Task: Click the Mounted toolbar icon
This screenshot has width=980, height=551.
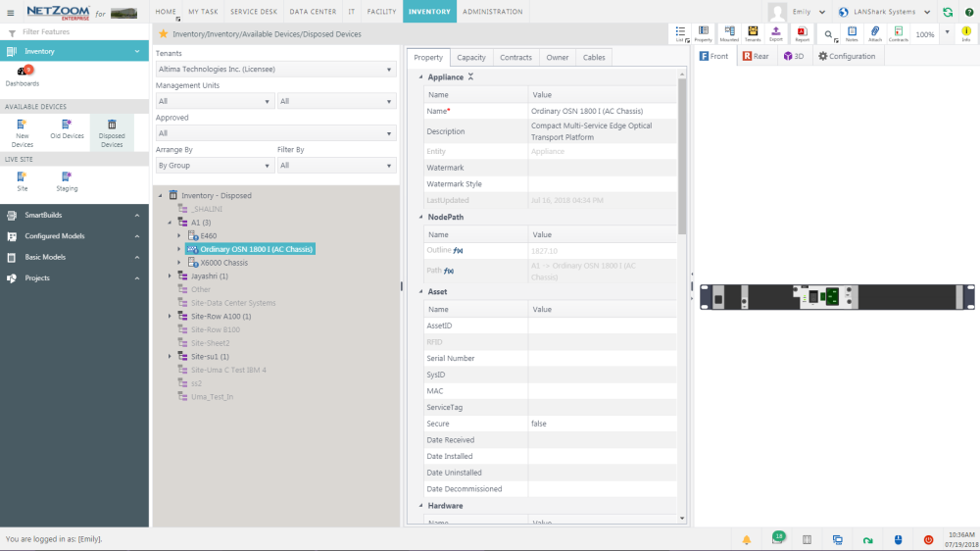Action: (x=729, y=33)
